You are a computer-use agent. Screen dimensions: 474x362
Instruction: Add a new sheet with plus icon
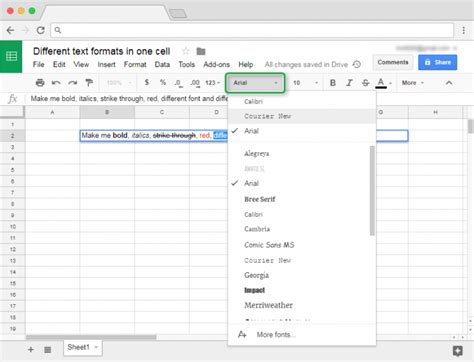pos(31,349)
